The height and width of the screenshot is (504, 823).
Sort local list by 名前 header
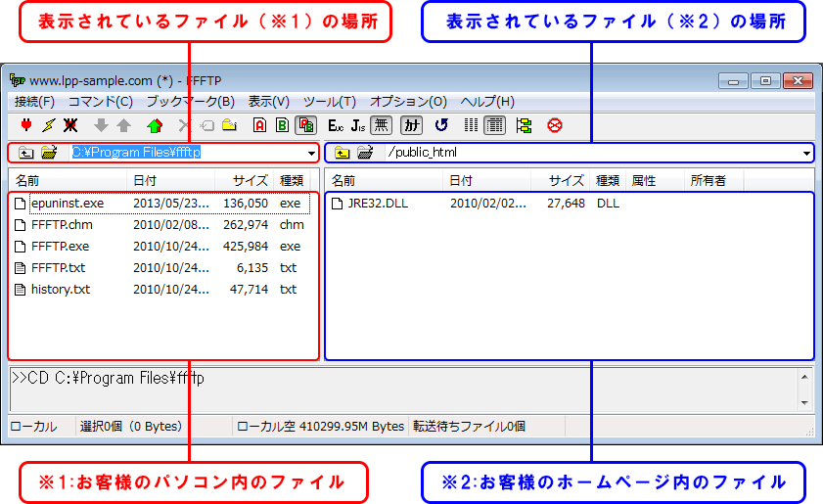tap(68, 181)
